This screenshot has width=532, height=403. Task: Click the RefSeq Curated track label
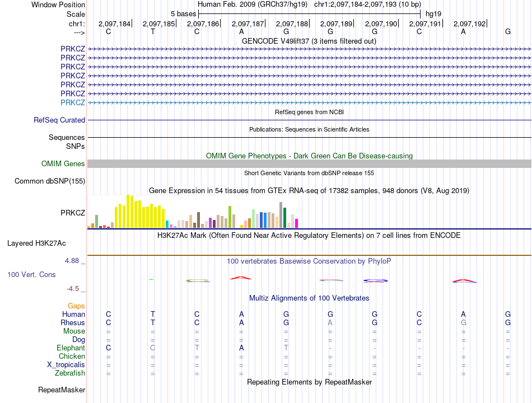(59, 120)
